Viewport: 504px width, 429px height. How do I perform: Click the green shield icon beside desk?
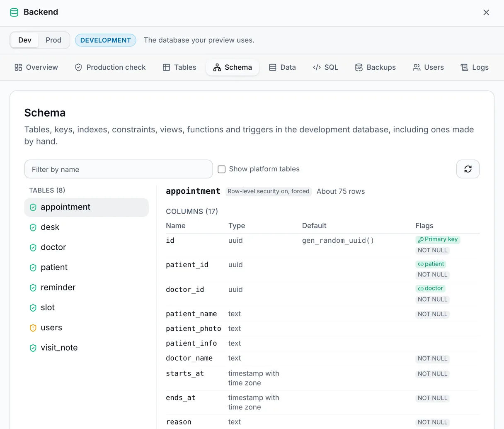click(33, 227)
